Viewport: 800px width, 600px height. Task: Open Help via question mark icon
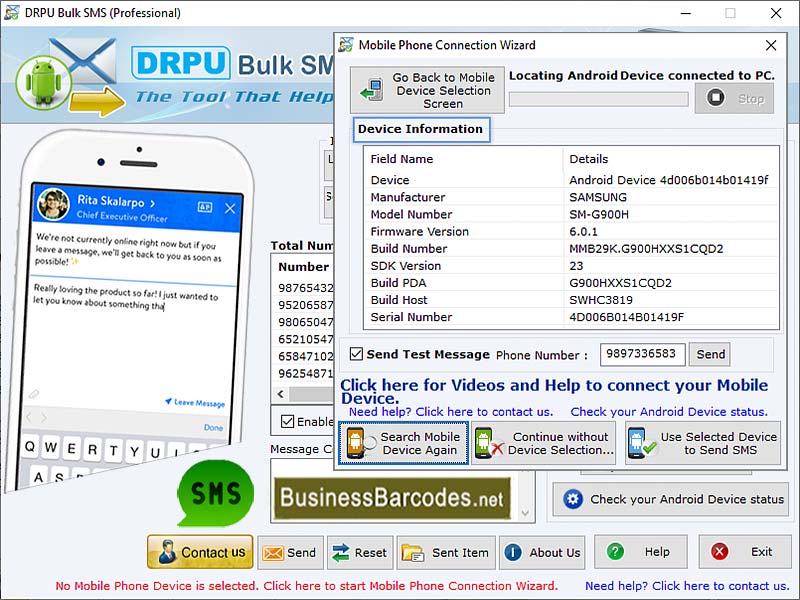[x=617, y=551]
